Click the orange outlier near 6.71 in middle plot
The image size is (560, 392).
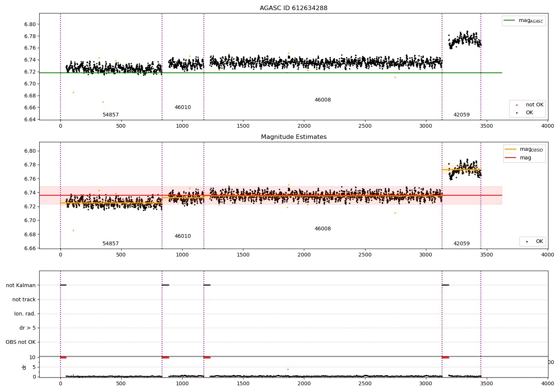tap(395, 213)
